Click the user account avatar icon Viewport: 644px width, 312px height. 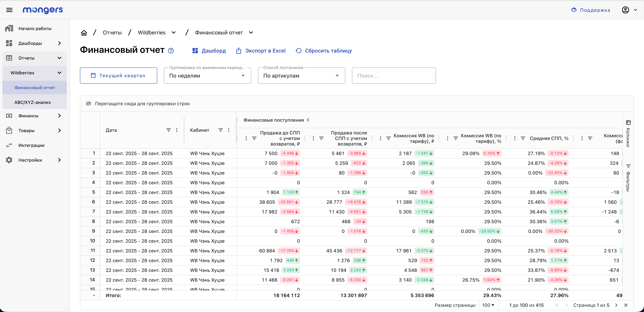pos(625,10)
